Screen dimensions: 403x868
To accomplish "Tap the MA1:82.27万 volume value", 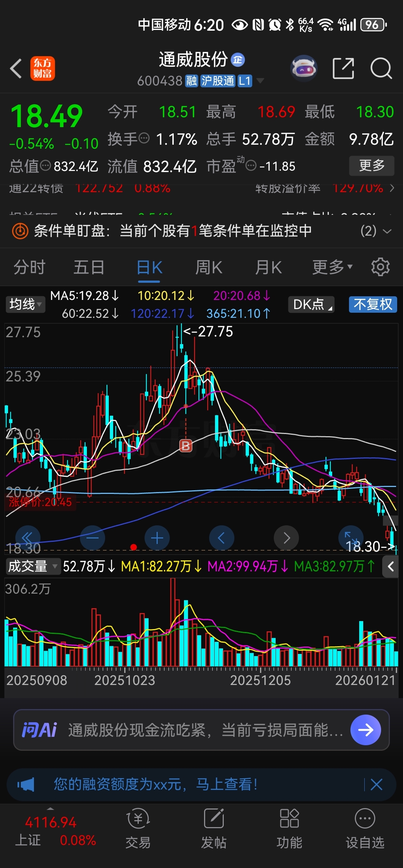I will click(161, 566).
